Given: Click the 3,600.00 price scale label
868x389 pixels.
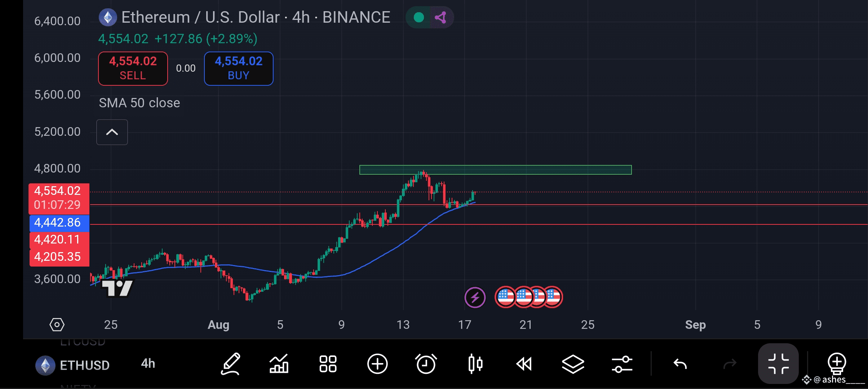Looking at the screenshot, I should click(x=57, y=279).
